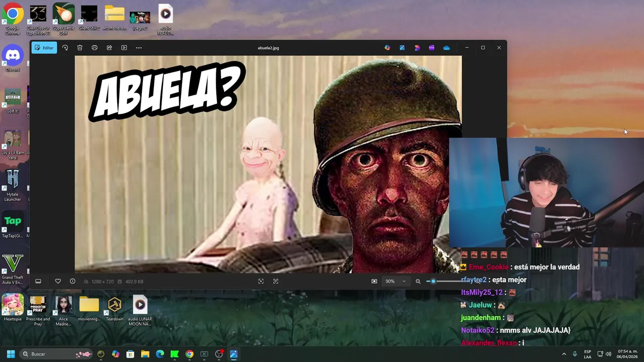Toggle the filmstrip view in Photos

(38, 282)
